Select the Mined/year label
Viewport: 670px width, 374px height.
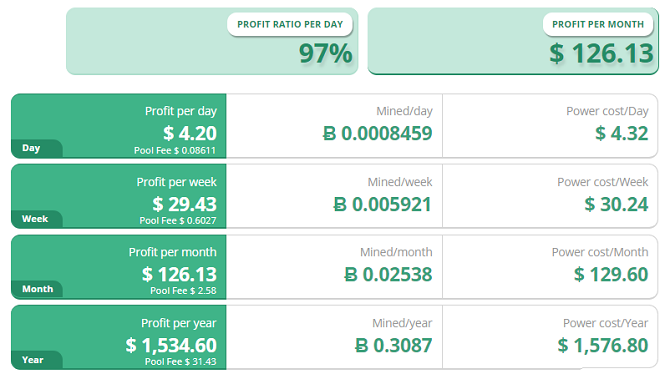[x=402, y=323]
